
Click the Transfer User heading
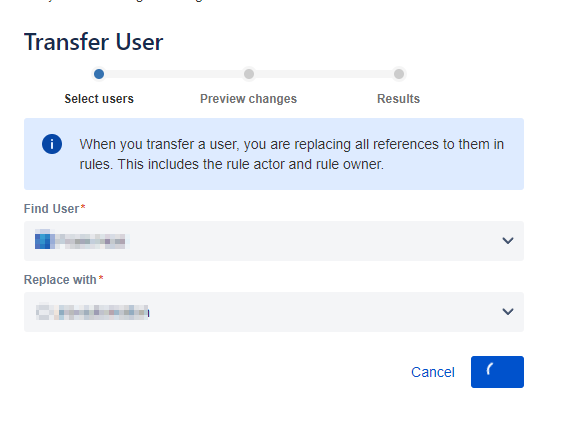(x=94, y=42)
